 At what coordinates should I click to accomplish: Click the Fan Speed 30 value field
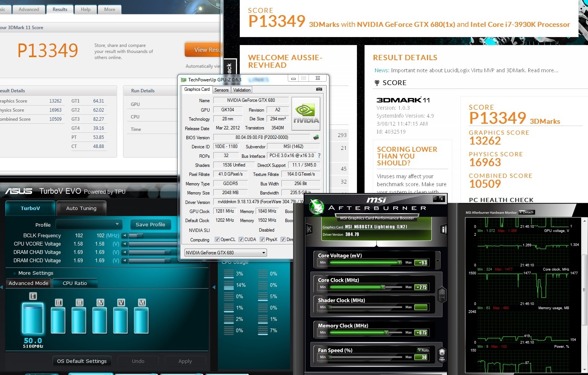tap(421, 357)
